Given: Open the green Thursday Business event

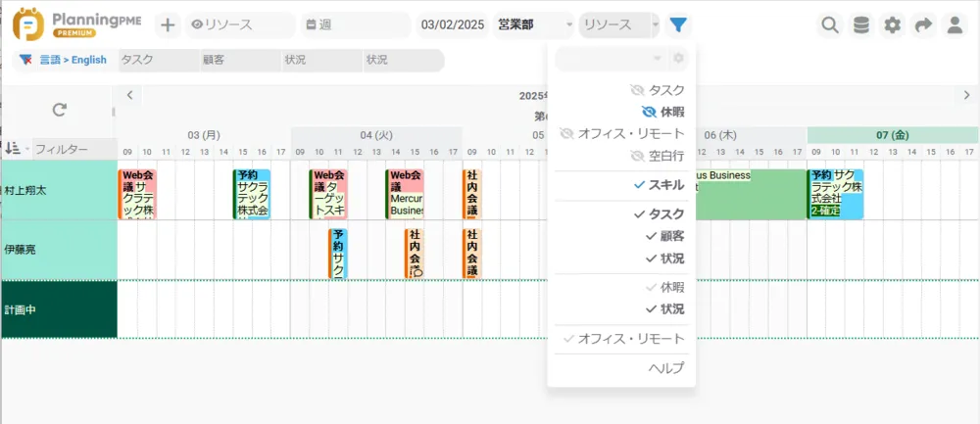Looking at the screenshot, I should point(751,194).
